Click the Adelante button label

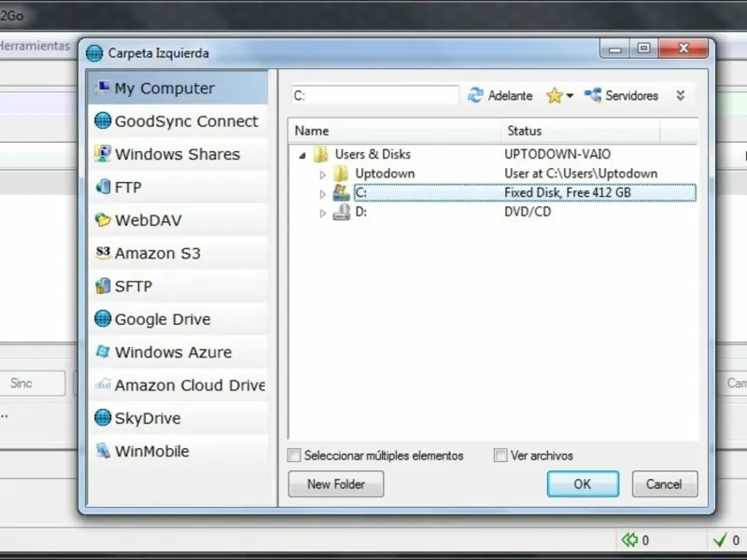point(510,96)
